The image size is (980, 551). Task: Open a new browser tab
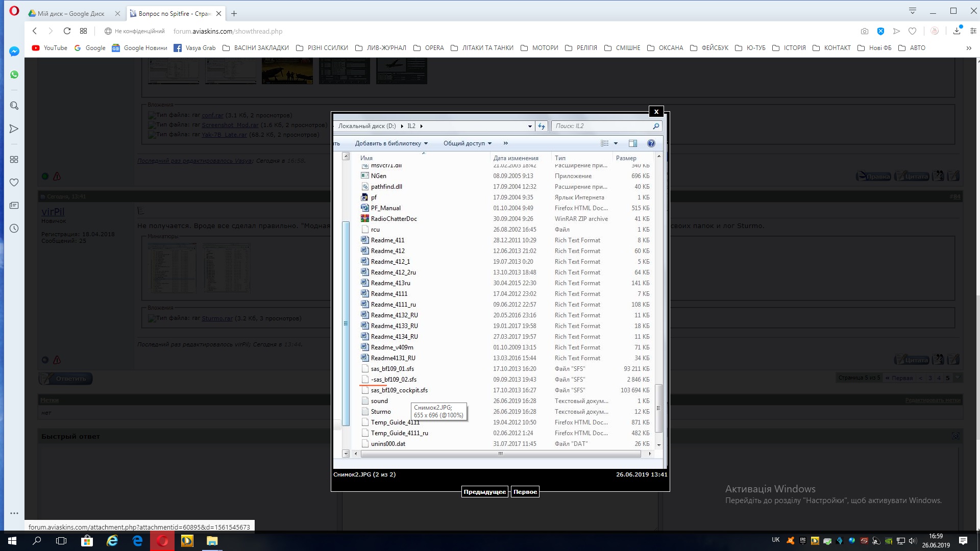point(234,14)
